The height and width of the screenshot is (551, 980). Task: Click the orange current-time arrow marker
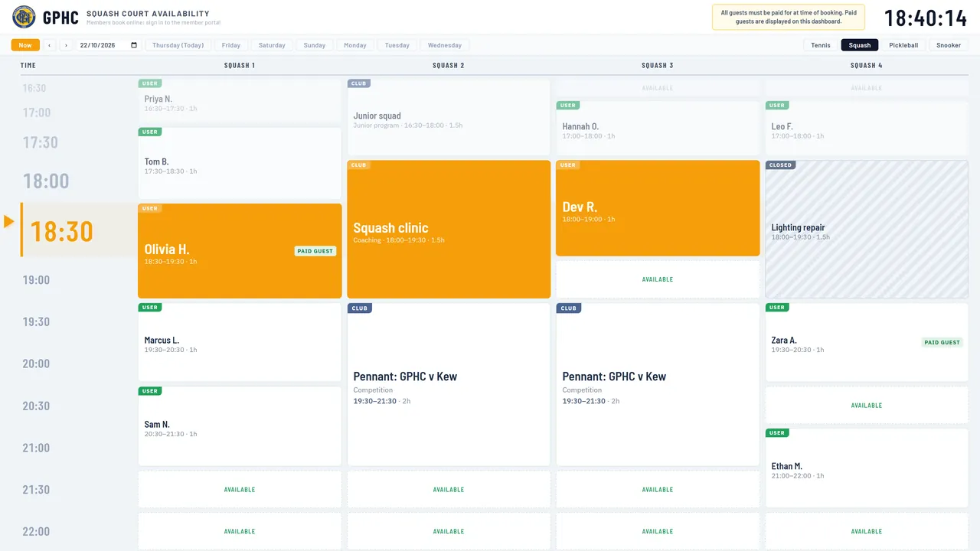(x=9, y=221)
